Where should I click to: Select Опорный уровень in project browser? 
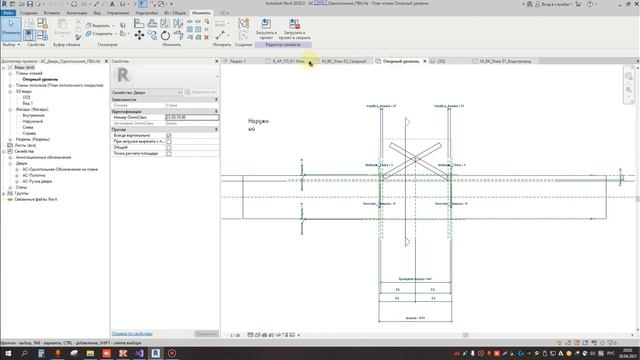coord(40,80)
